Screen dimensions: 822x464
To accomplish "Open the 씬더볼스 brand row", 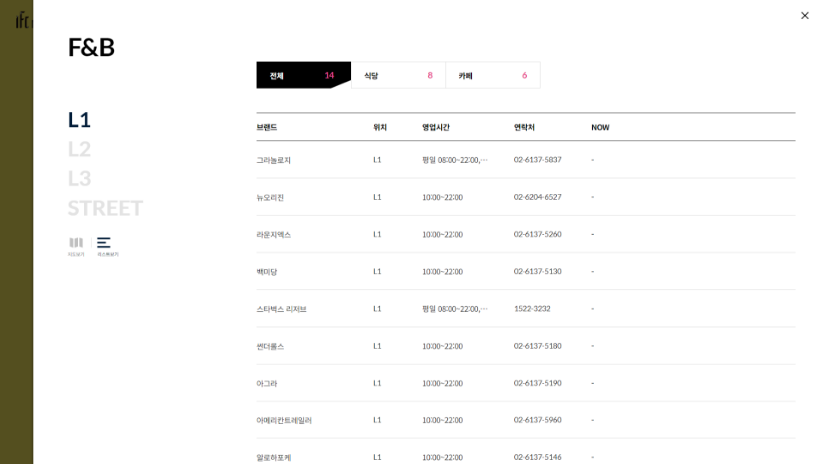I will 526,346.
